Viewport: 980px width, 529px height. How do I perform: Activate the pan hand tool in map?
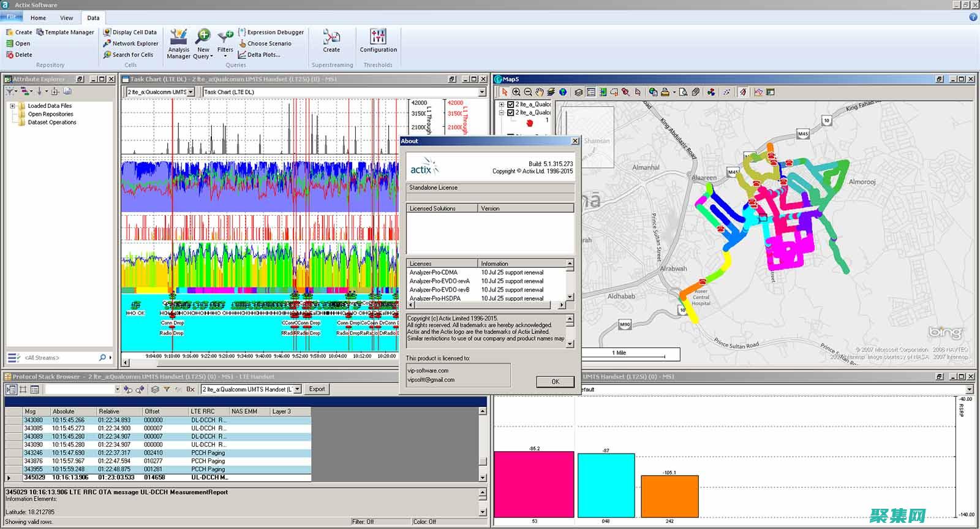click(539, 92)
